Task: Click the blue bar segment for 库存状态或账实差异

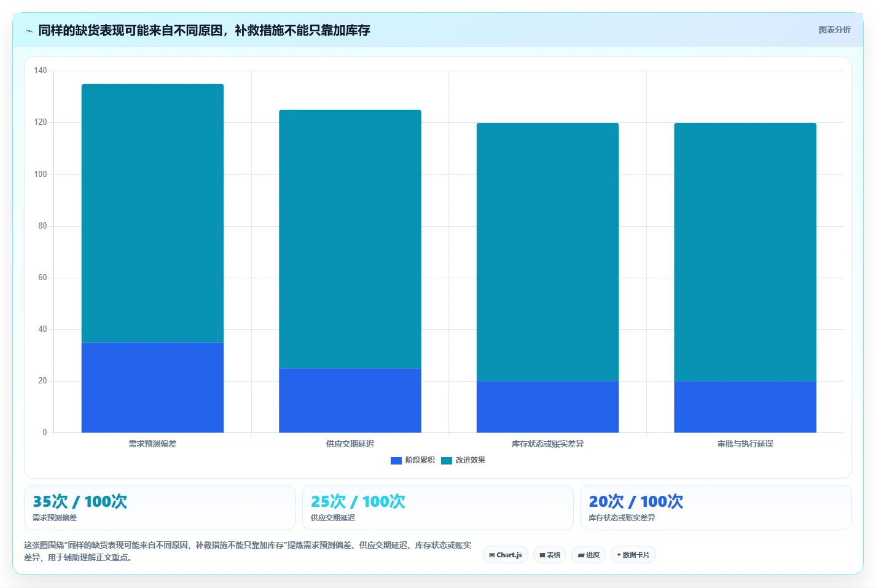Action: point(547,407)
